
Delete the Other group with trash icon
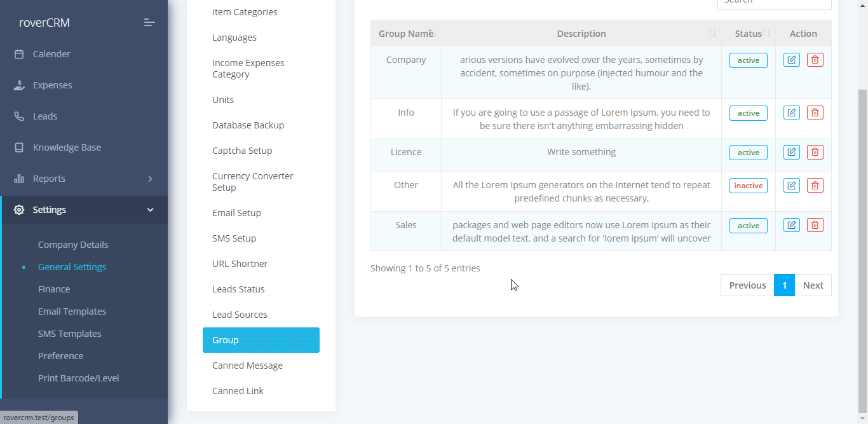tap(815, 186)
